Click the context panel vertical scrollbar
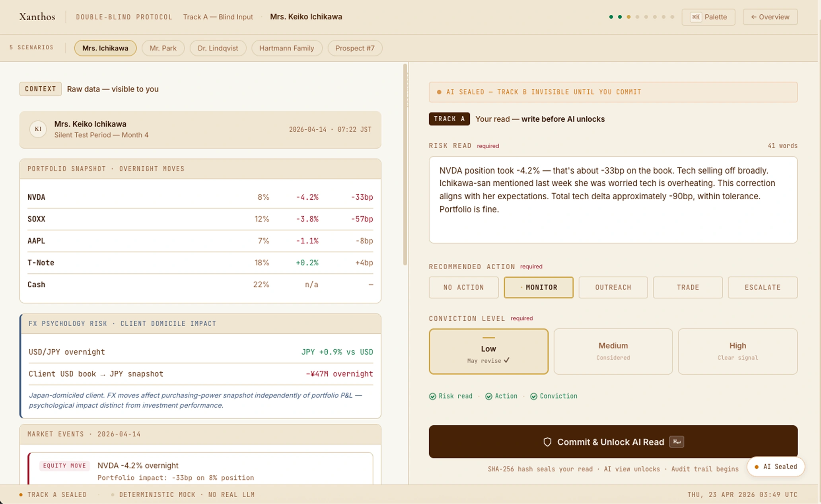The width and height of the screenshot is (821, 504). click(x=405, y=165)
